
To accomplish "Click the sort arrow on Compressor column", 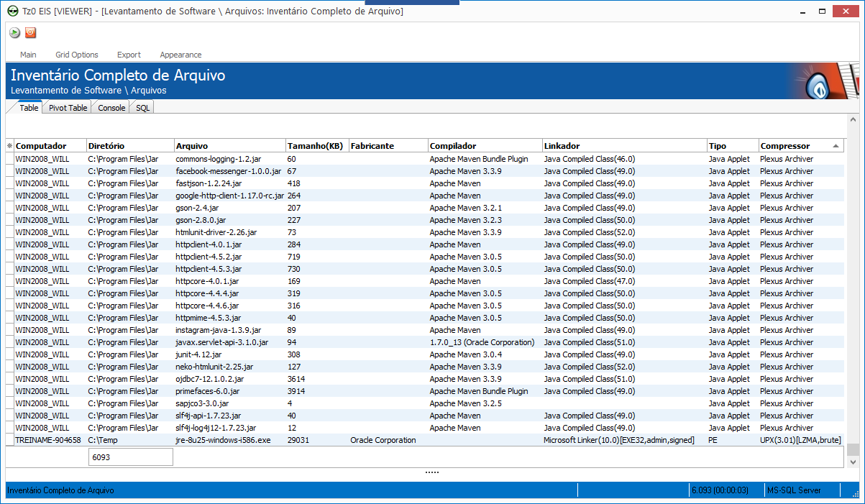I will point(836,146).
